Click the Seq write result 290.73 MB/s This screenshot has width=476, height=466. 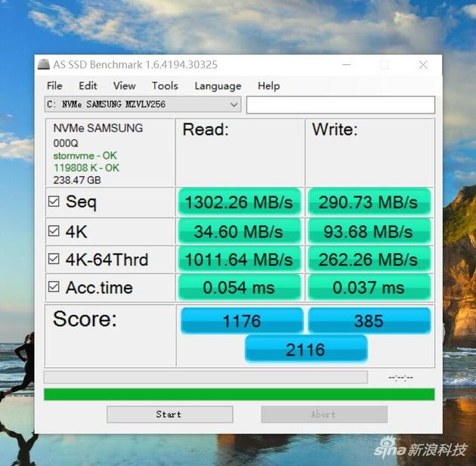[369, 202]
